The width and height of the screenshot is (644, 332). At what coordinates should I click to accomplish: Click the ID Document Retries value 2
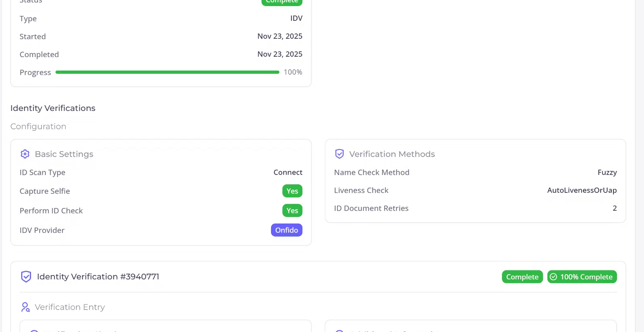[x=615, y=208]
